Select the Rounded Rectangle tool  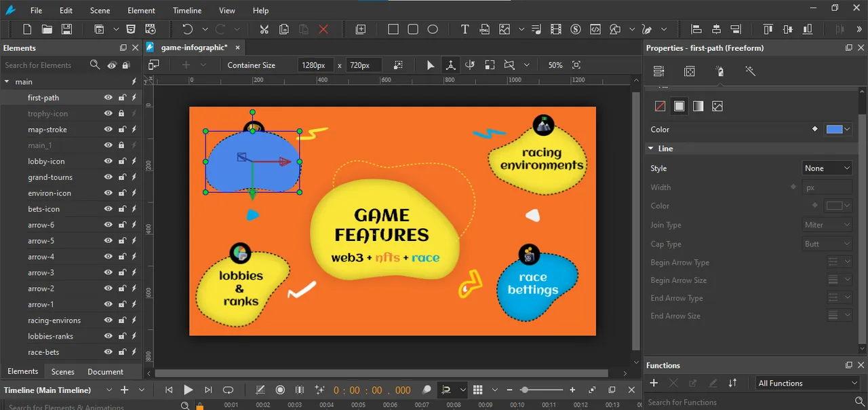(413, 29)
